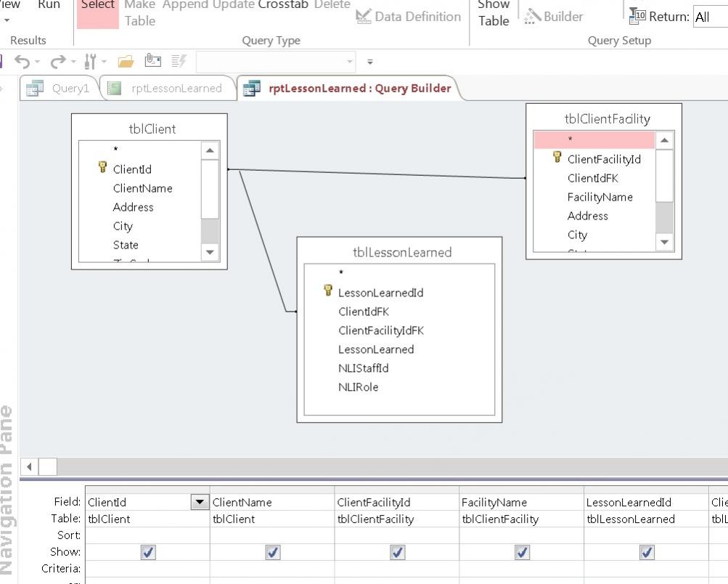Click the key icon beside LessonLearnedId
Image resolution: width=728 pixels, height=584 pixels.
[328, 291]
